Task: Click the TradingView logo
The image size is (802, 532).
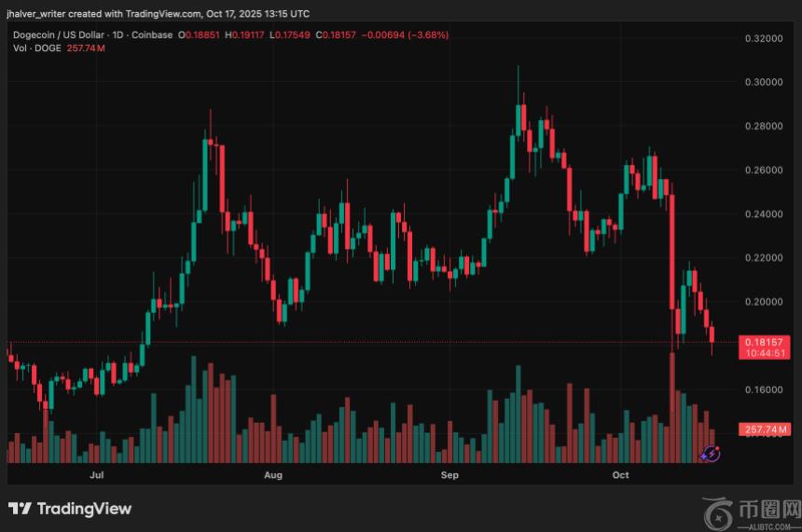Action: pos(70,509)
